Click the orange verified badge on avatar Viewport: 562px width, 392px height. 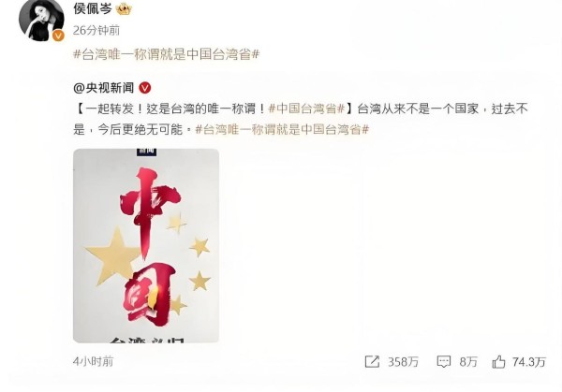click(x=58, y=36)
